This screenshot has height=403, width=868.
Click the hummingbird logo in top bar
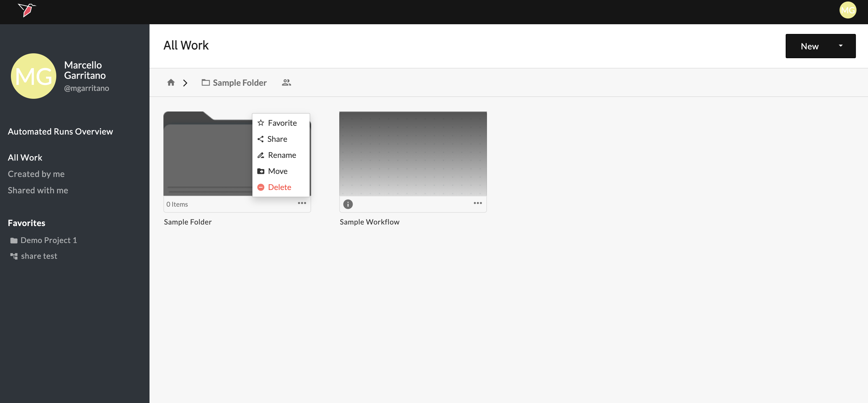[27, 10]
